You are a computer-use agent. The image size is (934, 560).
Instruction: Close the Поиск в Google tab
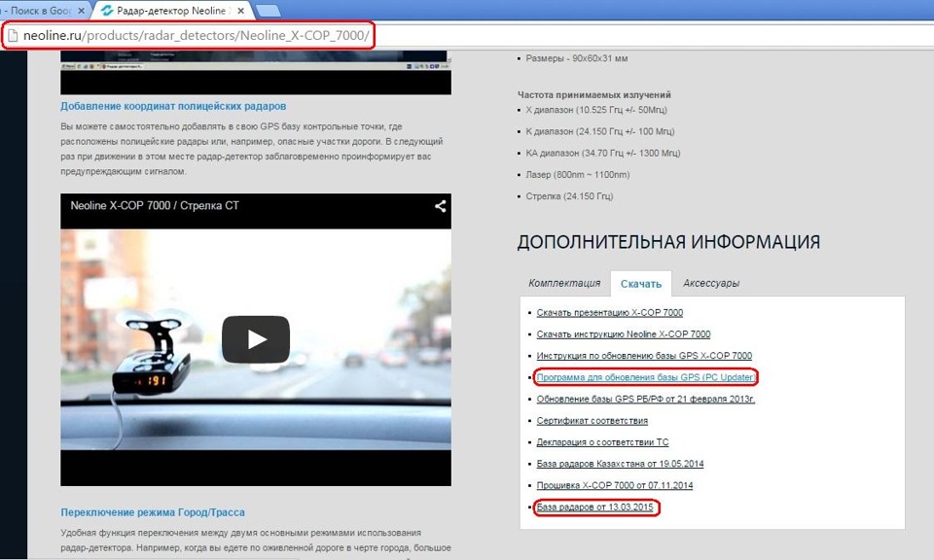(82, 11)
